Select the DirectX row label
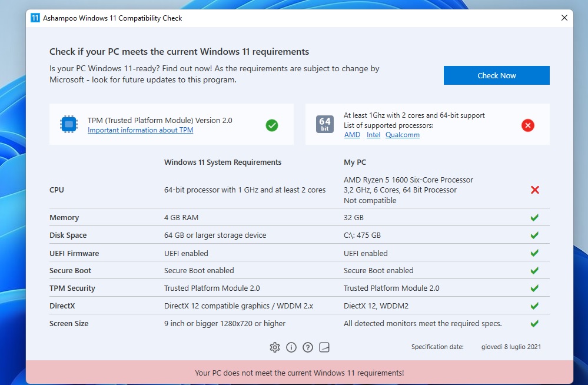The image size is (588, 385). point(62,306)
